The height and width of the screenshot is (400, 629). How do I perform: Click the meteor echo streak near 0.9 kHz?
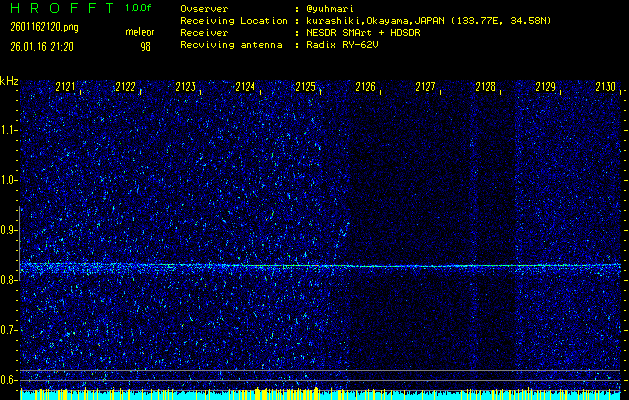pos(343,236)
